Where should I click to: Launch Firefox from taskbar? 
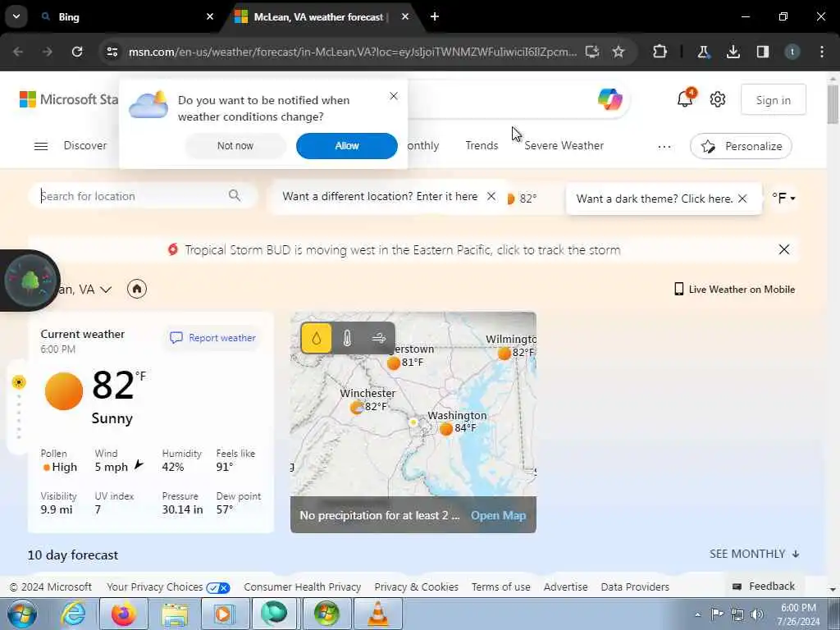[x=124, y=614]
